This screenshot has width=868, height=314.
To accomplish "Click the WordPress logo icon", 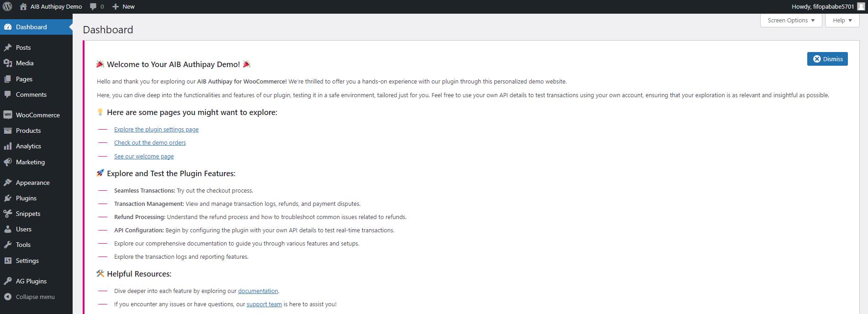I will [7, 6].
